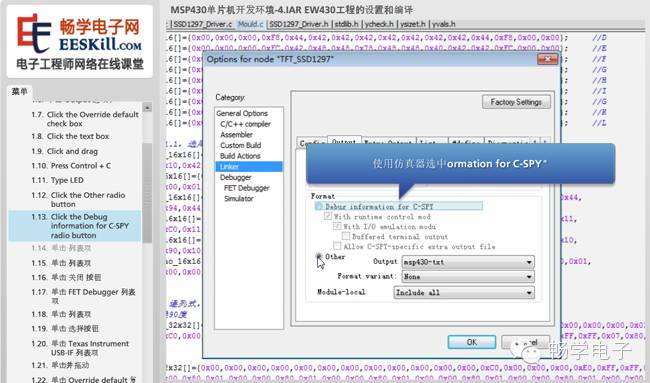
Task: Go to step 1.11 Type LED
Action: click(57, 180)
